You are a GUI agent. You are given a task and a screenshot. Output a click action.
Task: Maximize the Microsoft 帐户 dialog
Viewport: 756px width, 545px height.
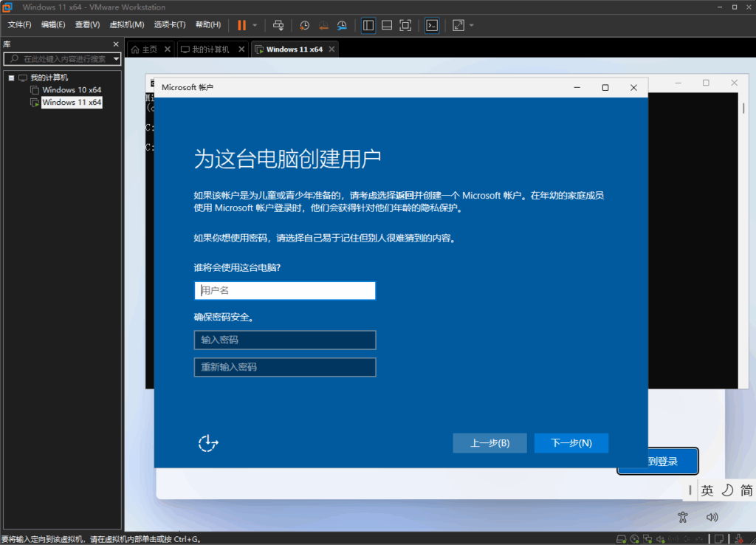pos(605,87)
